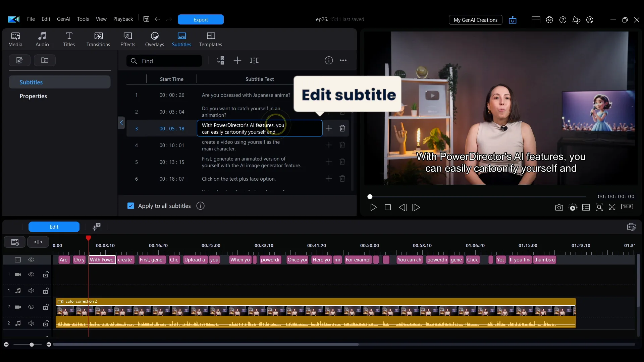Click the settings gear icon

pos(549,20)
